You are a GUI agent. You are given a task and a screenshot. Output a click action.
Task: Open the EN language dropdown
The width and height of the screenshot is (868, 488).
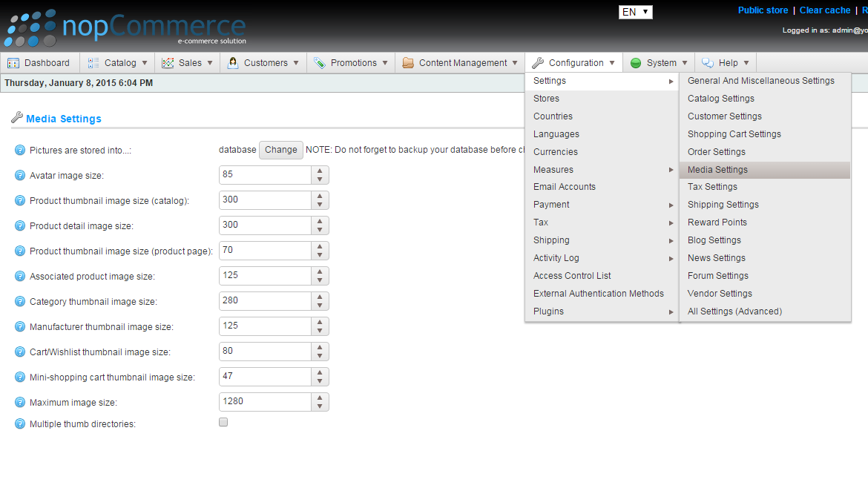pos(636,12)
